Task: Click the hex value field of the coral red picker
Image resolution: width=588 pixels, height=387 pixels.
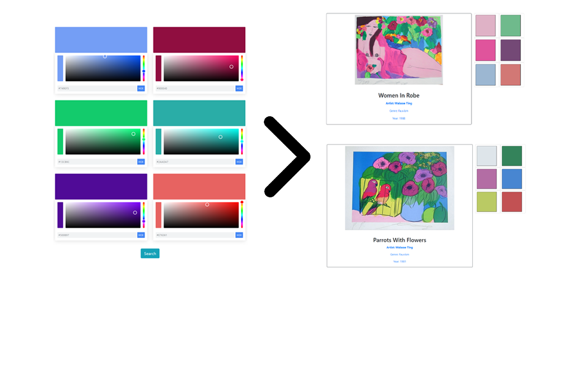Action: pyautogui.click(x=195, y=235)
